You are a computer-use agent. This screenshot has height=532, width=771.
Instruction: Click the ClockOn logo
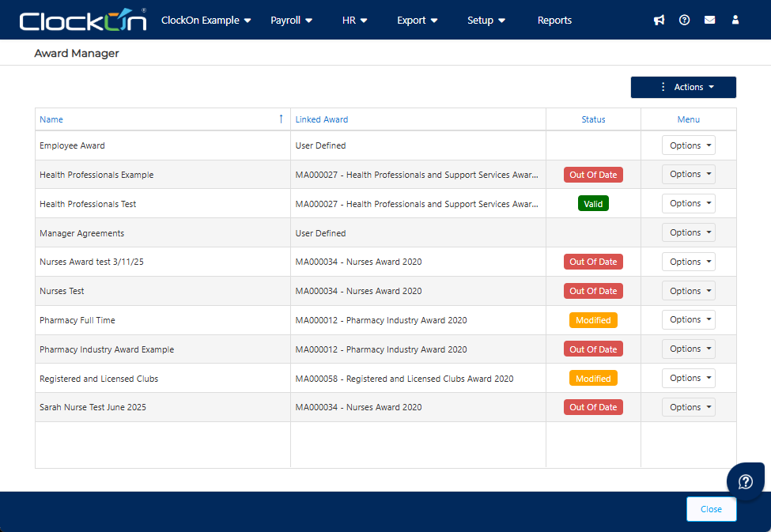click(x=83, y=21)
